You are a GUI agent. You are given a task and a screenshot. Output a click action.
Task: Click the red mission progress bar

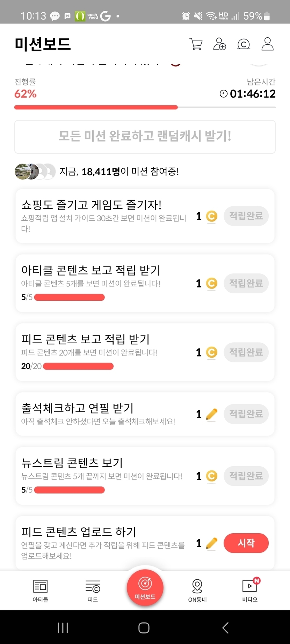[96, 108]
